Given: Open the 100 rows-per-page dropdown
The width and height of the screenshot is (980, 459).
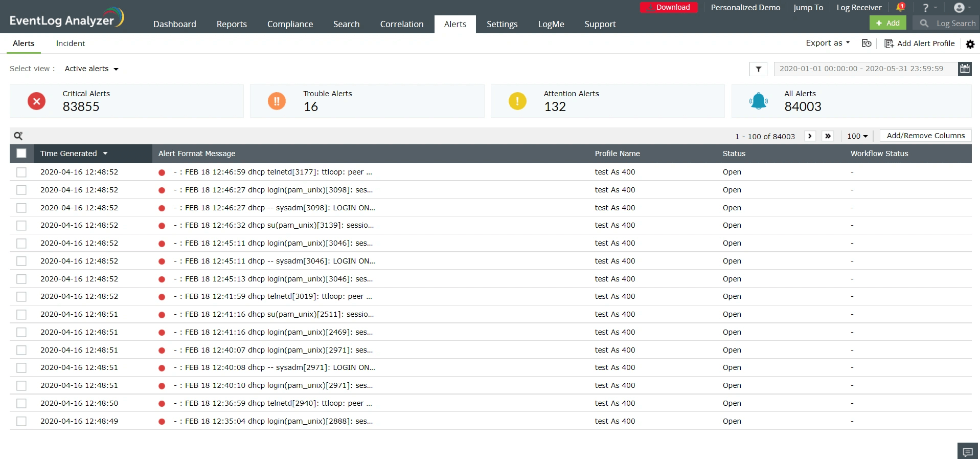Looking at the screenshot, I should click(857, 136).
